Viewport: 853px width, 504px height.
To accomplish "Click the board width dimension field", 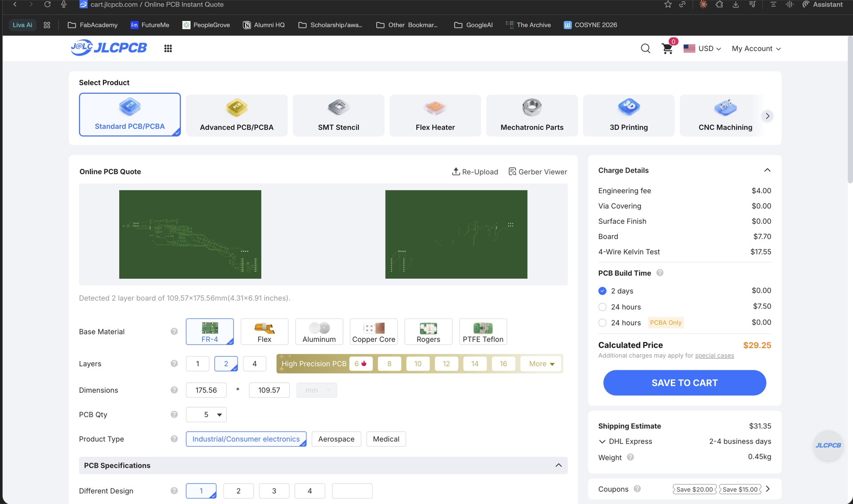I will (x=206, y=390).
